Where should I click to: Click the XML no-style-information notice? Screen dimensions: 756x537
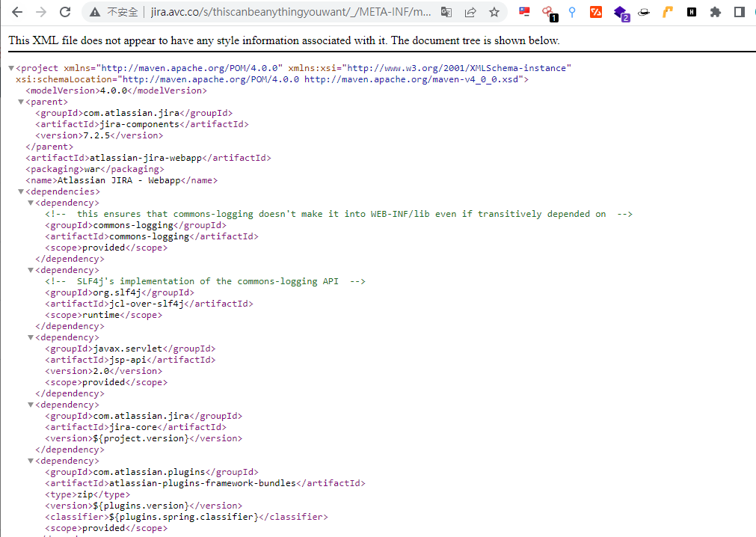pos(284,40)
